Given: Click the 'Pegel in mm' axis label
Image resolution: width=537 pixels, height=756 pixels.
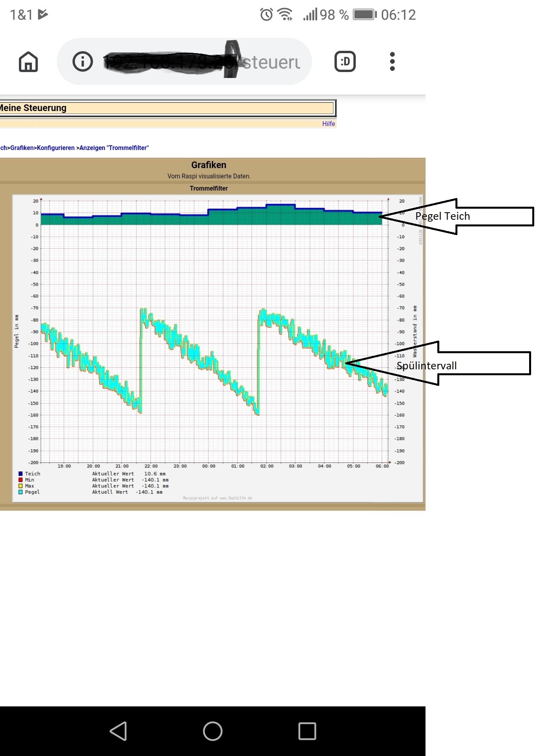Looking at the screenshot, I should click(17, 331).
